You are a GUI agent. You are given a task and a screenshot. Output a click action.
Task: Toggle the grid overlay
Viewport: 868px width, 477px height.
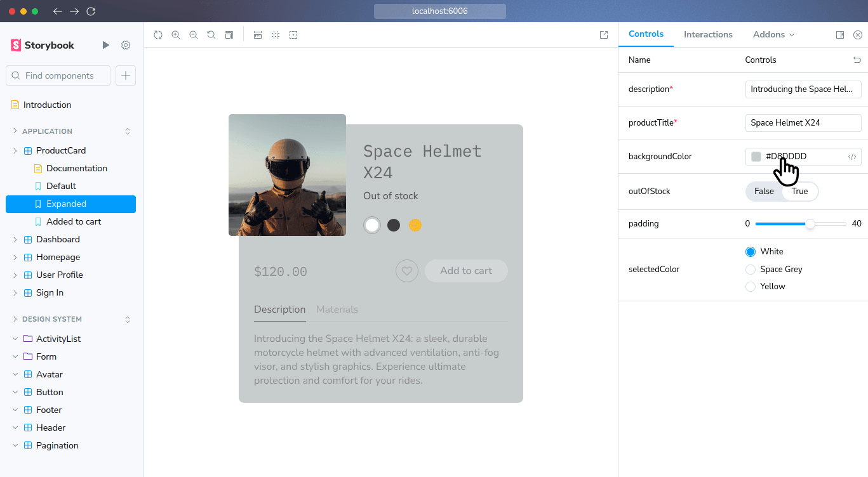click(276, 35)
